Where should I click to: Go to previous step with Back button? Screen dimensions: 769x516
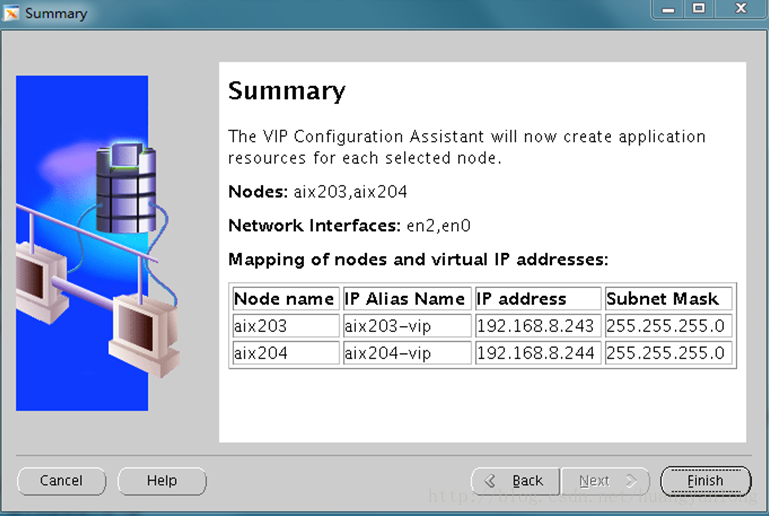pyautogui.click(x=515, y=481)
